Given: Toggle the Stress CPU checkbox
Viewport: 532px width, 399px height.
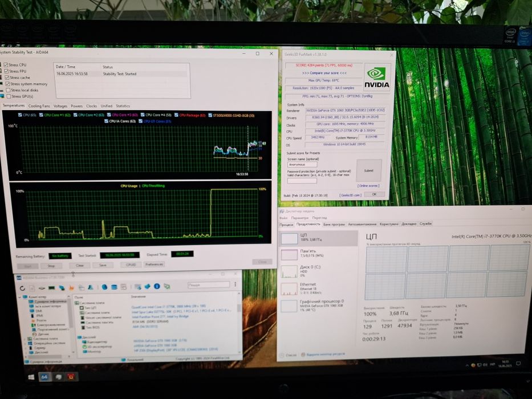Looking at the screenshot, I should [6, 64].
